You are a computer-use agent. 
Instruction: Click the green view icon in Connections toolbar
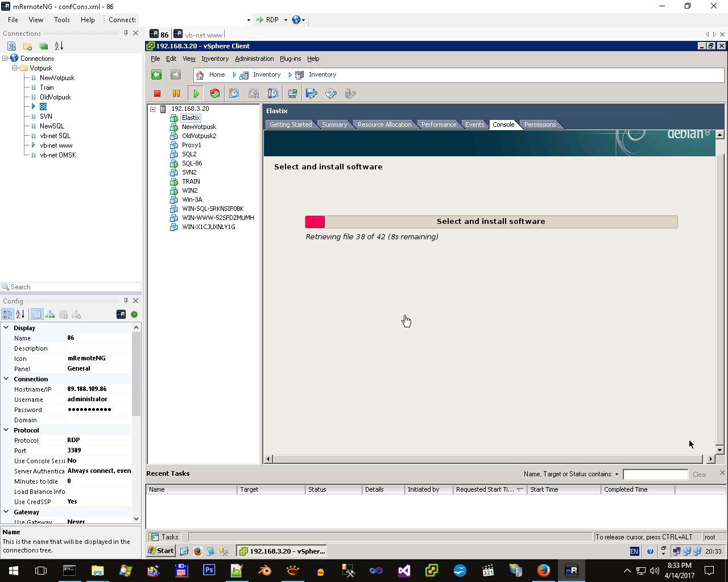43,46
